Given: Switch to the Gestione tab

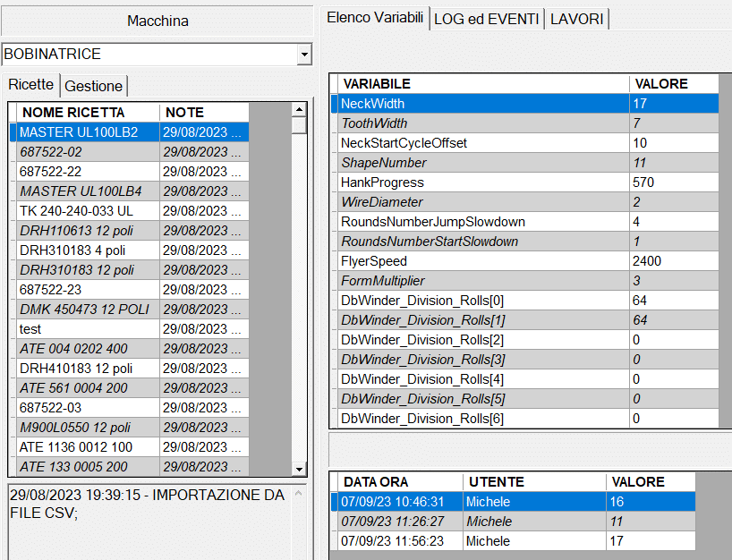Looking at the screenshot, I should (x=94, y=86).
